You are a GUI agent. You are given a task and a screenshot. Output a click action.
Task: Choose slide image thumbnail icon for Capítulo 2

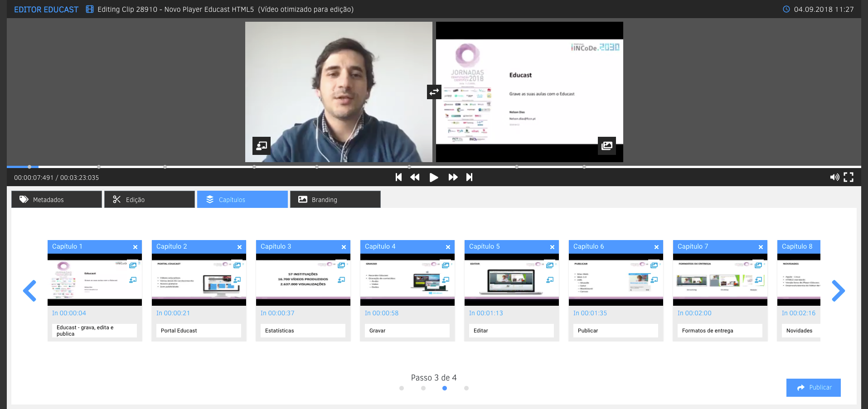(237, 265)
